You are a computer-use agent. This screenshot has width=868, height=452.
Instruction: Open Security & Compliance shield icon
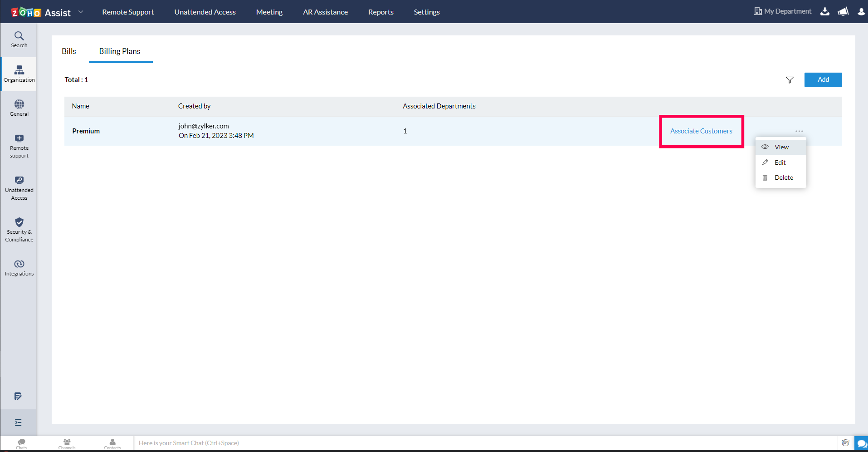(x=19, y=222)
